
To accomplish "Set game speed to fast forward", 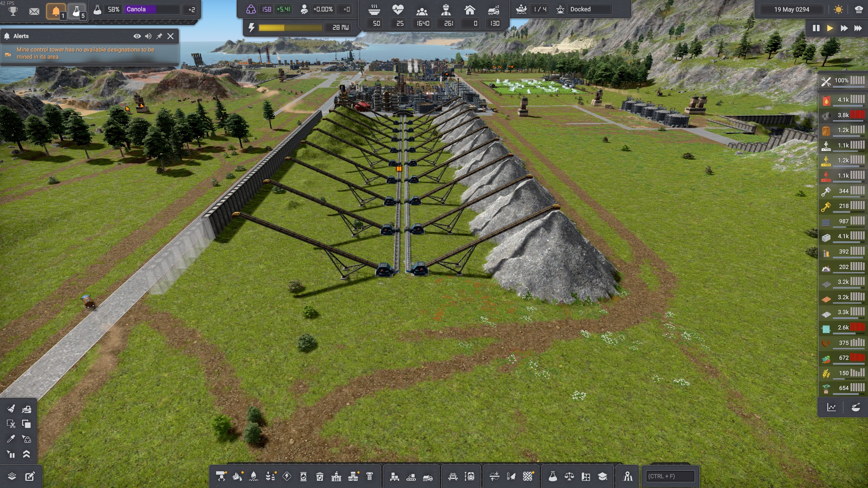I will pos(844,28).
